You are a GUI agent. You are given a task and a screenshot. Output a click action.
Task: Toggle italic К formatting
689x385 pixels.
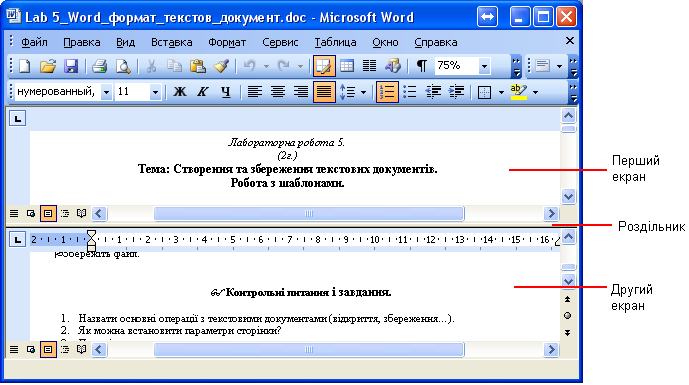(203, 92)
